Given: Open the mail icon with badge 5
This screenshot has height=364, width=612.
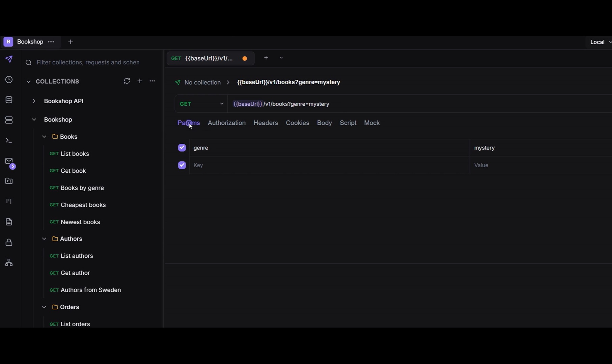Looking at the screenshot, I should tap(9, 162).
